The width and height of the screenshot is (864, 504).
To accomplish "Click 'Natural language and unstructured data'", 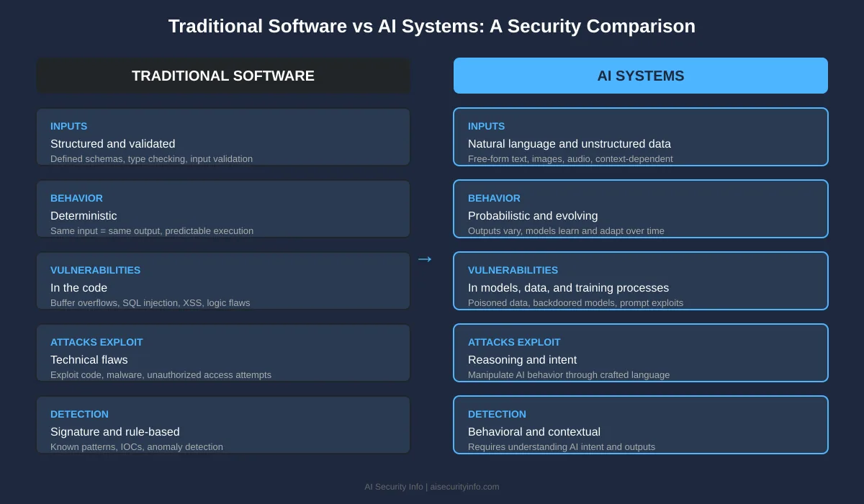I will [570, 144].
